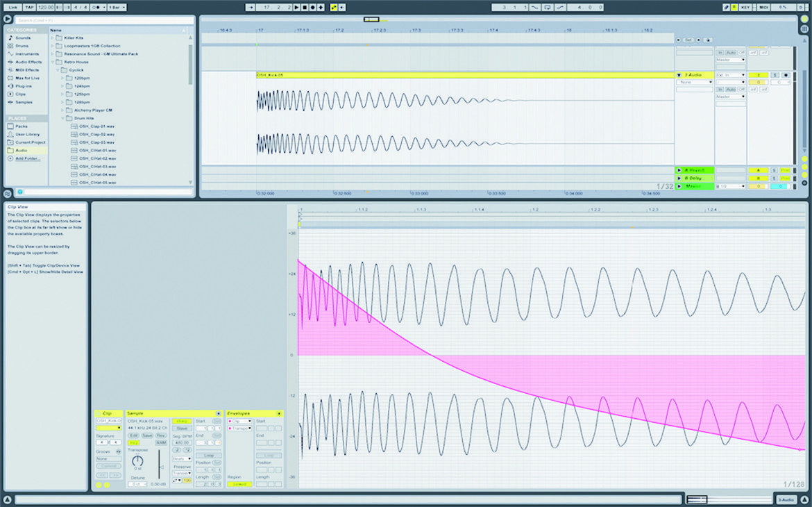Expand the Killer Kits folder
The width and height of the screenshot is (812, 507).
click(x=52, y=38)
